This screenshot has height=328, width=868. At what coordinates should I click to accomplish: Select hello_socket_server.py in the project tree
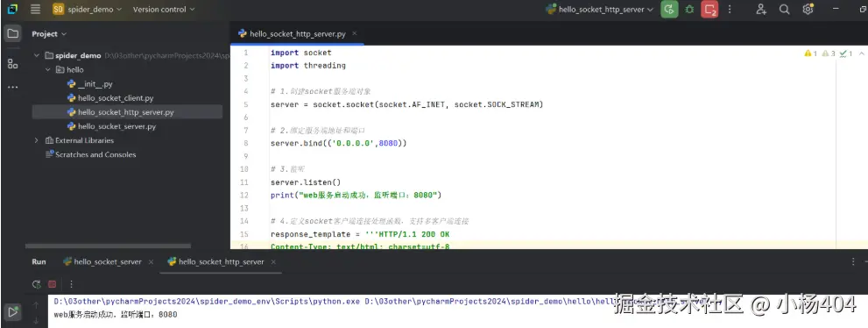tap(111, 126)
